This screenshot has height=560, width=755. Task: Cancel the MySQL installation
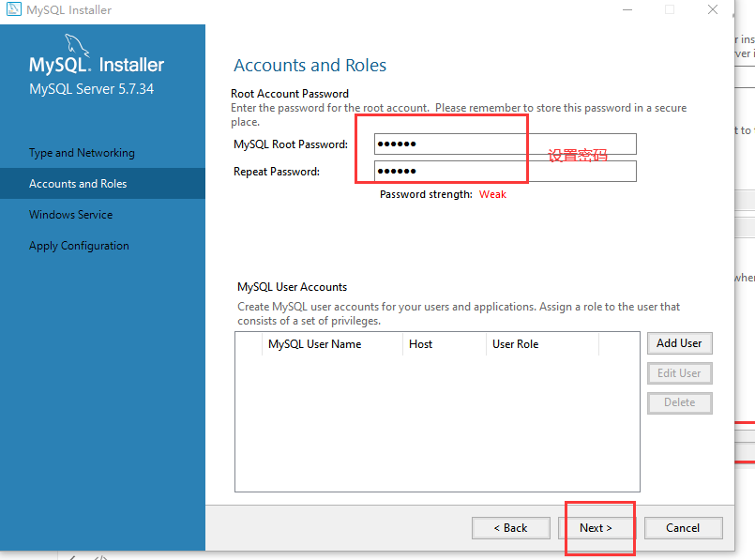point(683,528)
